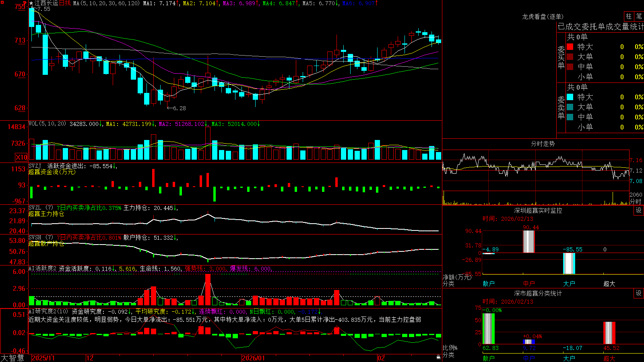Click the dark red 中单 buy-order swatch

pyautogui.click(x=570, y=67)
